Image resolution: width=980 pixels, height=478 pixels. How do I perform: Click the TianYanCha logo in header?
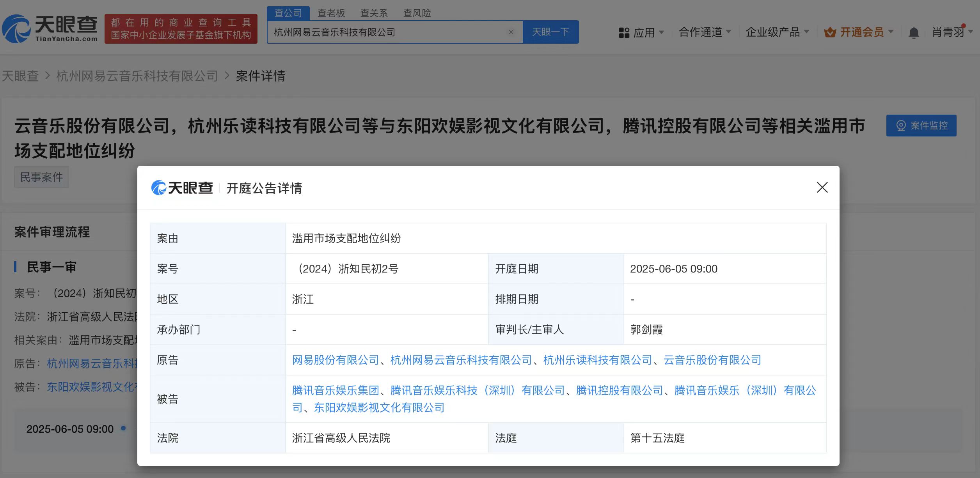pos(50,28)
